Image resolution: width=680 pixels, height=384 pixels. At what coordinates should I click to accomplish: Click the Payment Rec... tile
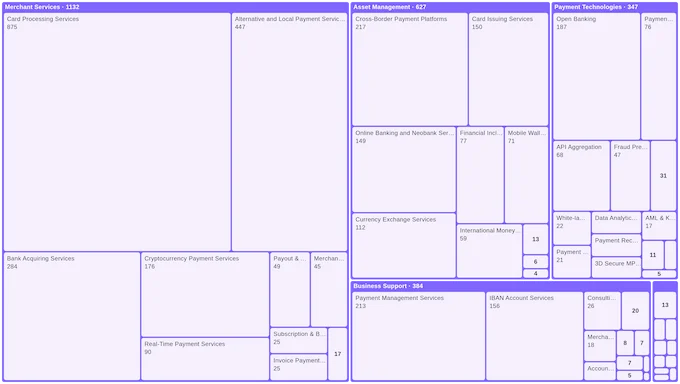pos(616,245)
